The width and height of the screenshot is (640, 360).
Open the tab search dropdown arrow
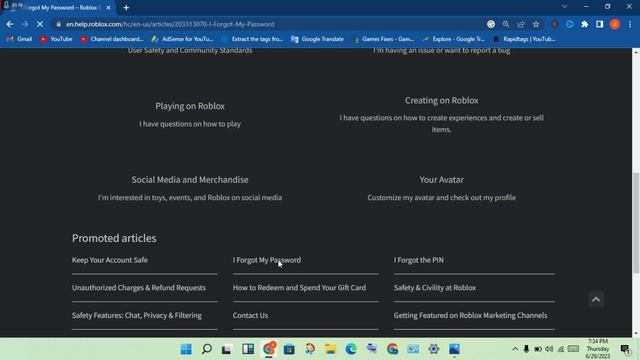click(x=564, y=7)
